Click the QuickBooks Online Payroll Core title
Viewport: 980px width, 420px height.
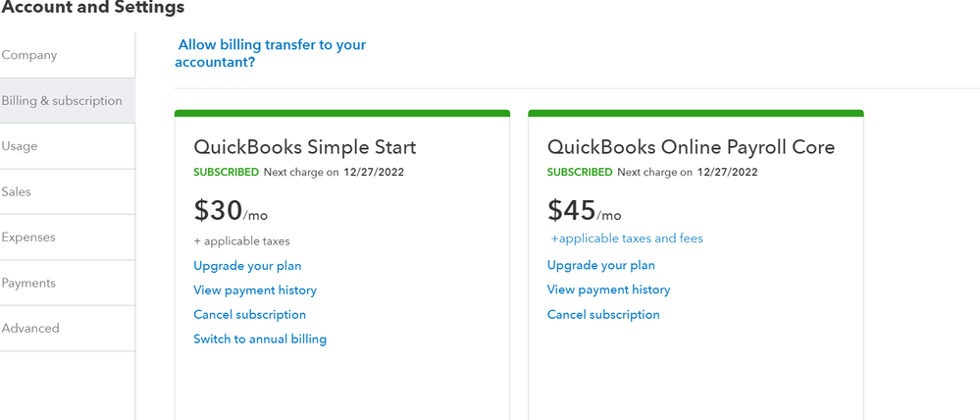[x=691, y=147]
